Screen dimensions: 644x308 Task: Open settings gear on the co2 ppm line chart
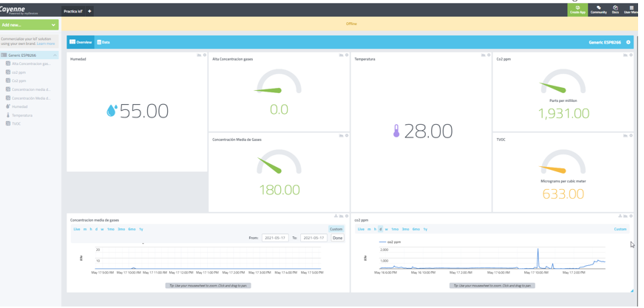[x=631, y=216]
